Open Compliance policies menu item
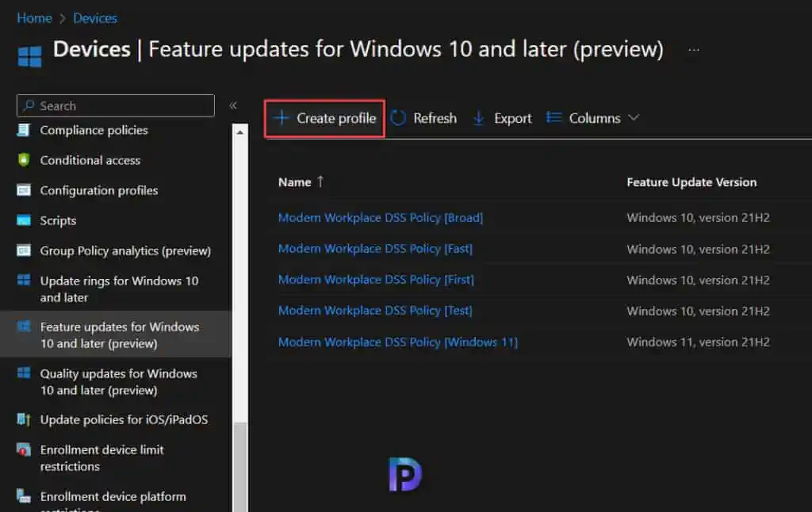812x512 pixels. (x=94, y=130)
